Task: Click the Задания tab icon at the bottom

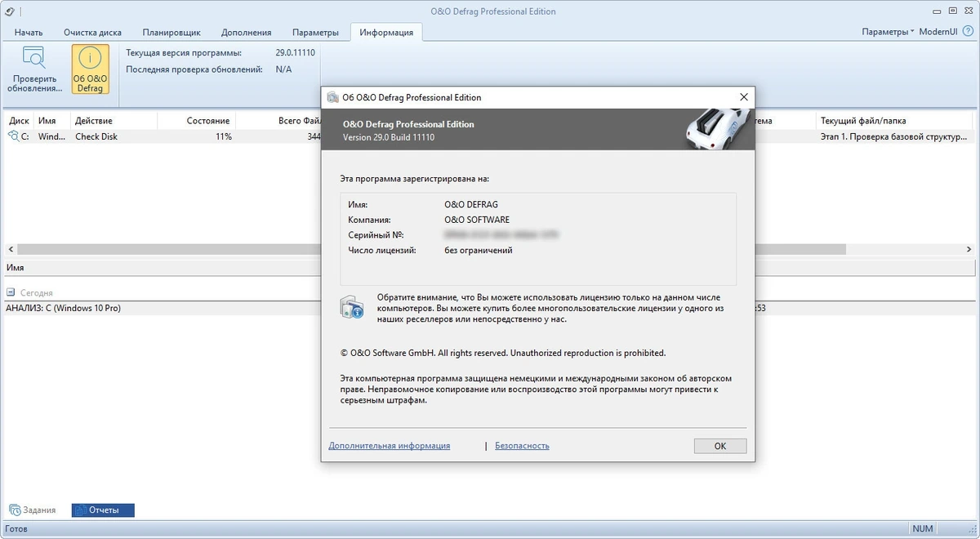Action: tap(14, 510)
